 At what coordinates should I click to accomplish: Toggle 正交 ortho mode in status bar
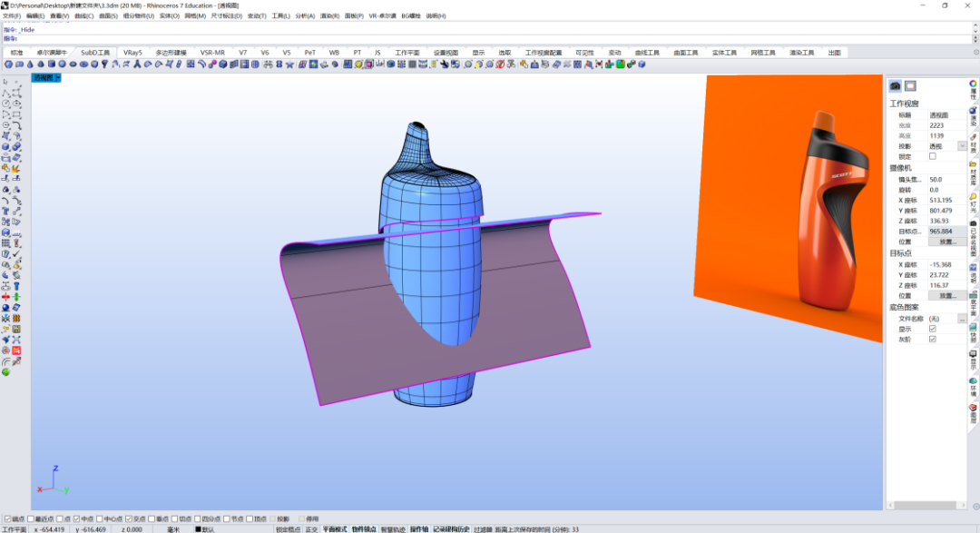(311, 529)
